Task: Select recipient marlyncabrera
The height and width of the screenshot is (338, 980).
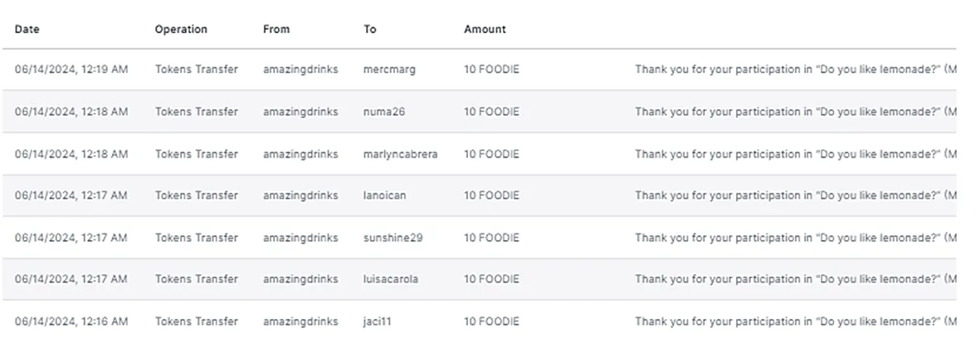Action: coord(400,154)
